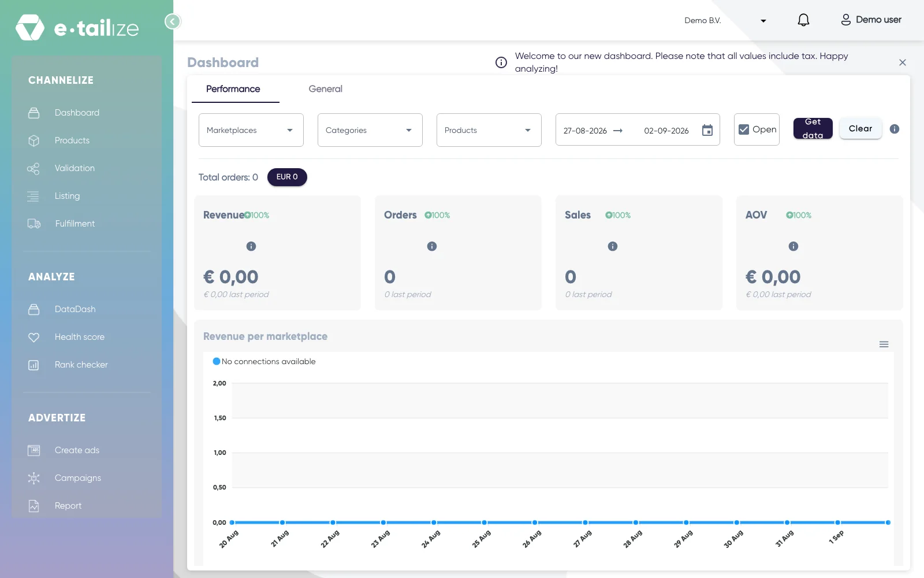Open Listing in the sidebar
This screenshot has height=578, width=924.
coord(68,196)
